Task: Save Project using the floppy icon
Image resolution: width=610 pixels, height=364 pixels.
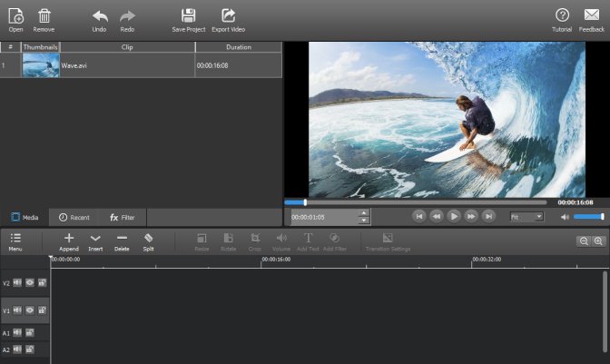Action: tap(188, 16)
